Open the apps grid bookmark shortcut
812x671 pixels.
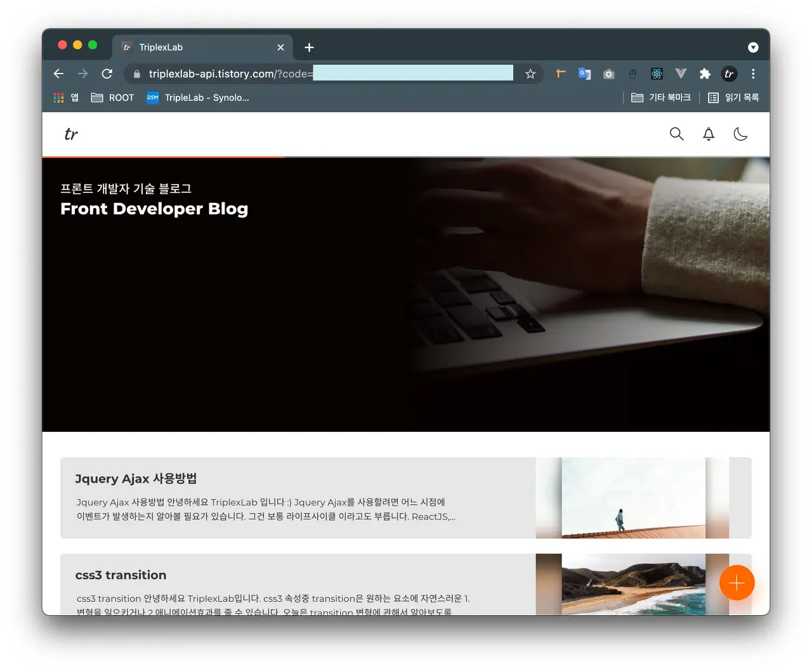coord(66,98)
